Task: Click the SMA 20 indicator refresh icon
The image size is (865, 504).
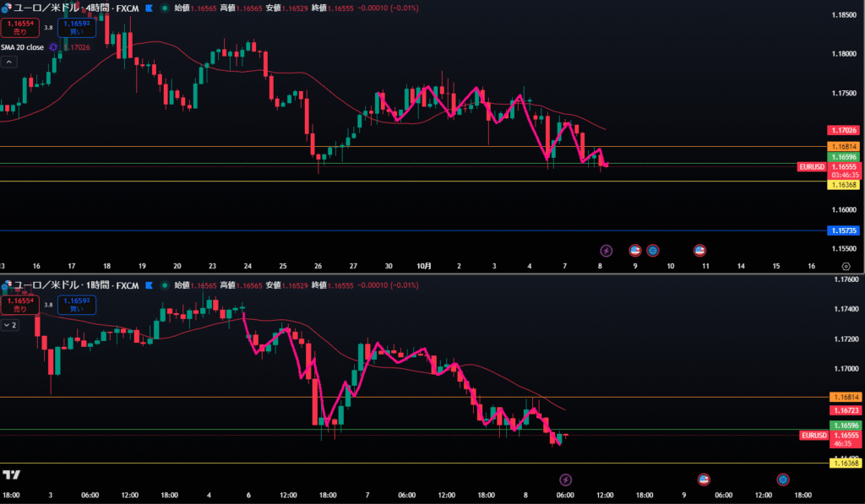Action: pyautogui.click(x=52, y=47)
